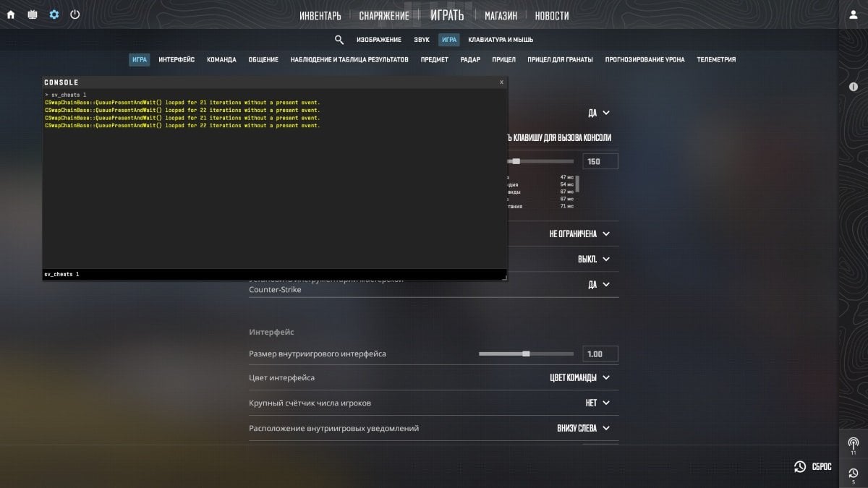Click the max ping slider near 150

click(x=541, y=161)
